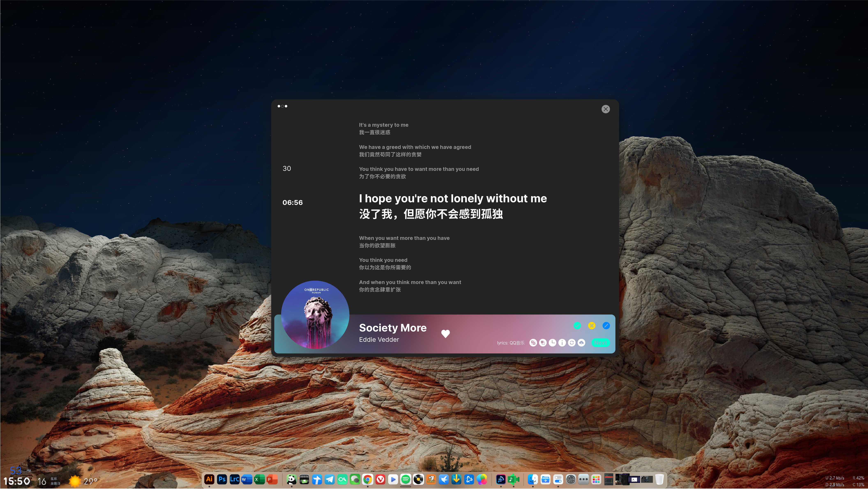The width and height of the screenshot is (868, 489).
Task: Open Launchpad from the Dock
Action: 596,480
